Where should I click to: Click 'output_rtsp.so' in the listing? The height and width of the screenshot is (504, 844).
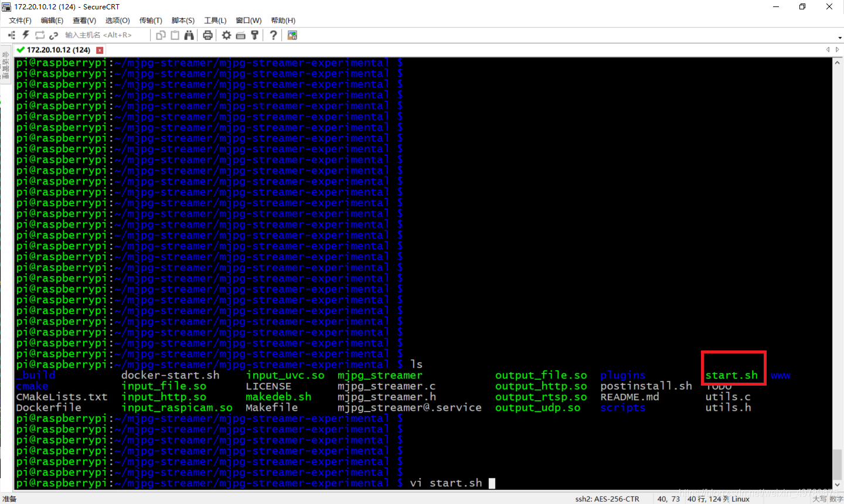(541, 397)
